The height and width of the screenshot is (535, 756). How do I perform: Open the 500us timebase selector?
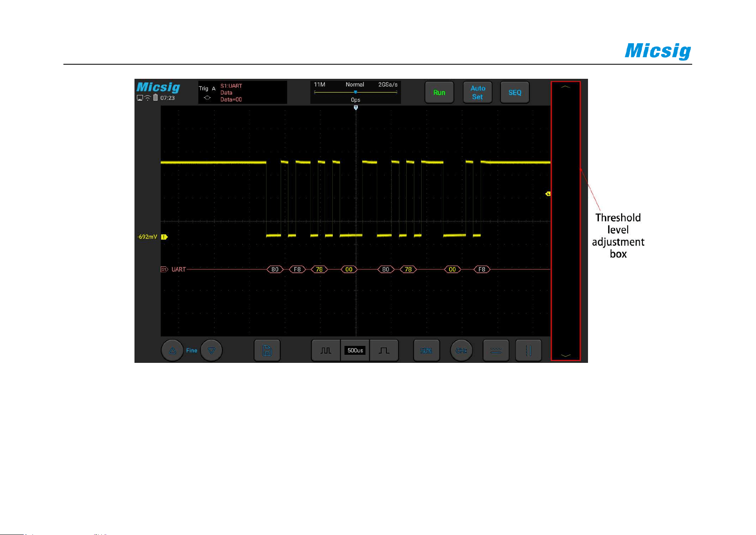355,350
